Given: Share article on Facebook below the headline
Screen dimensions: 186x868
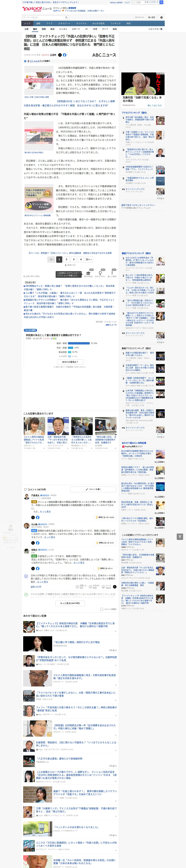Looking at the screenshot, I should tap(64, 55).
